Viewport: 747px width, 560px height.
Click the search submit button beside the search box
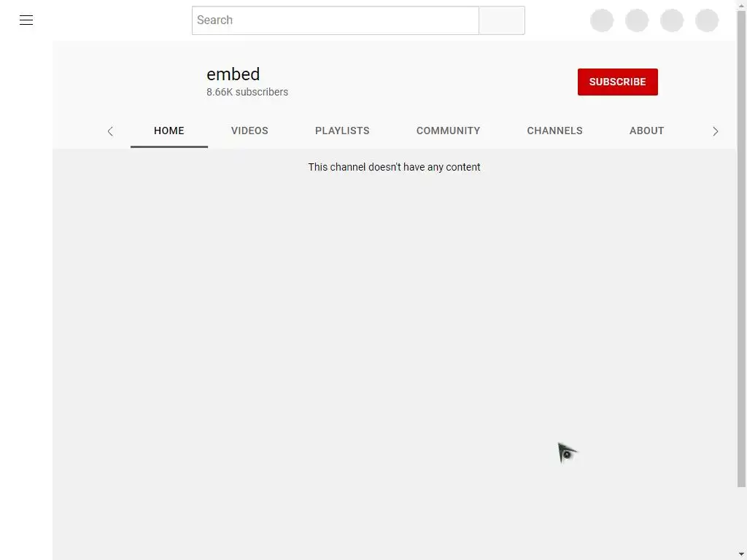coord(502,20)
